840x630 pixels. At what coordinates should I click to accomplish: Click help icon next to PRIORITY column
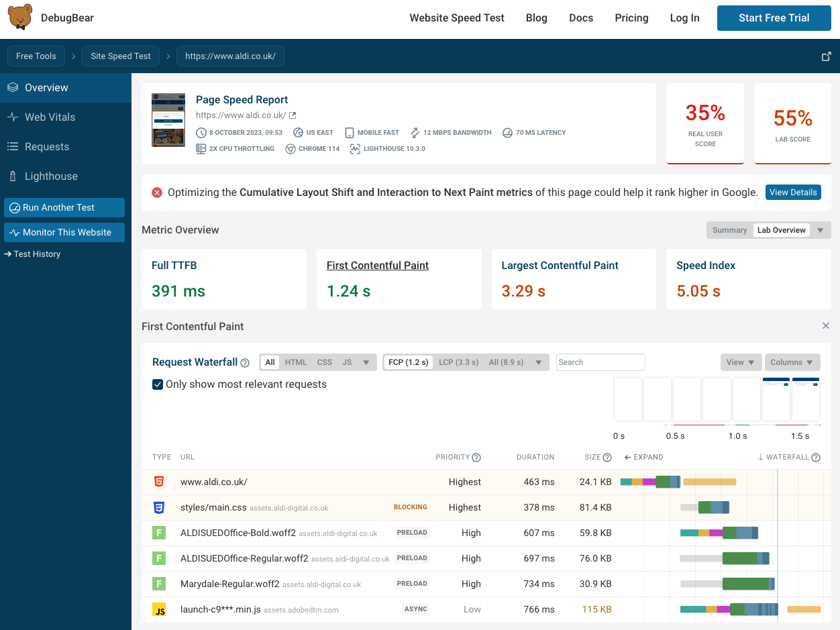tap(476, 458)
